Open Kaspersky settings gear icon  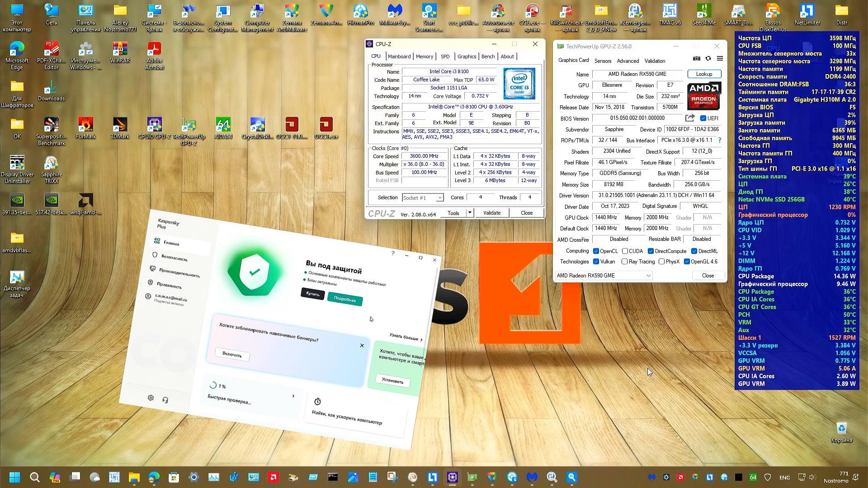151,398
